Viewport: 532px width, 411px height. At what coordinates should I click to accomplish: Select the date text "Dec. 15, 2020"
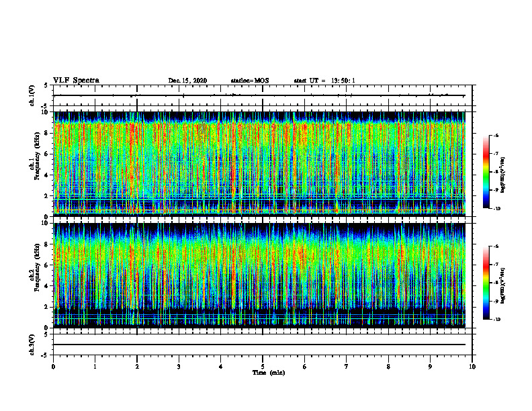coord(187,81)
